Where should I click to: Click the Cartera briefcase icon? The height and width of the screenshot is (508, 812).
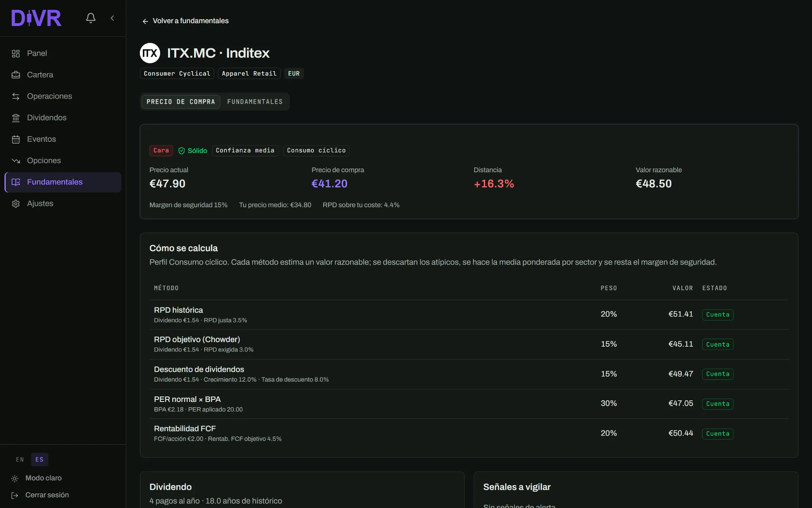[16, 75]
